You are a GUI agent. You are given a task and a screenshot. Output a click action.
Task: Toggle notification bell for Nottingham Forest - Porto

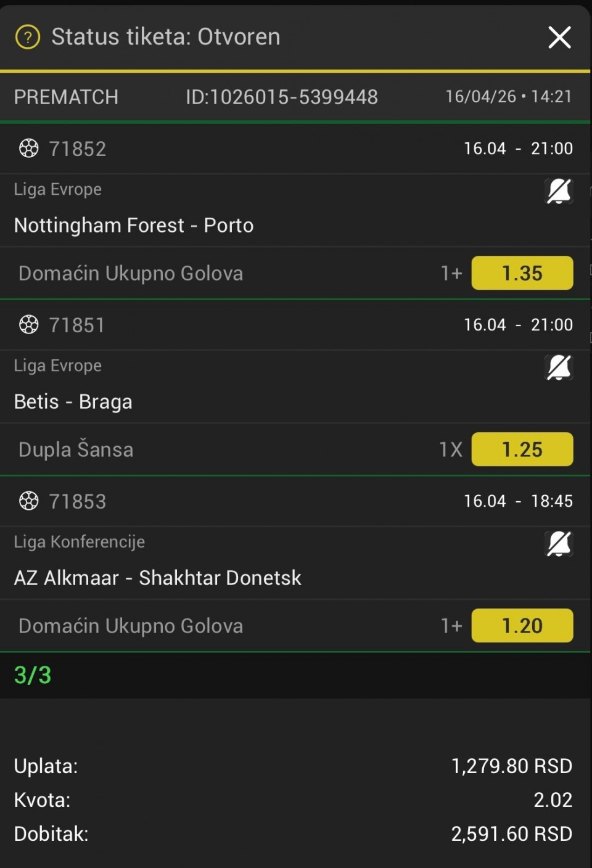[559, 191]
